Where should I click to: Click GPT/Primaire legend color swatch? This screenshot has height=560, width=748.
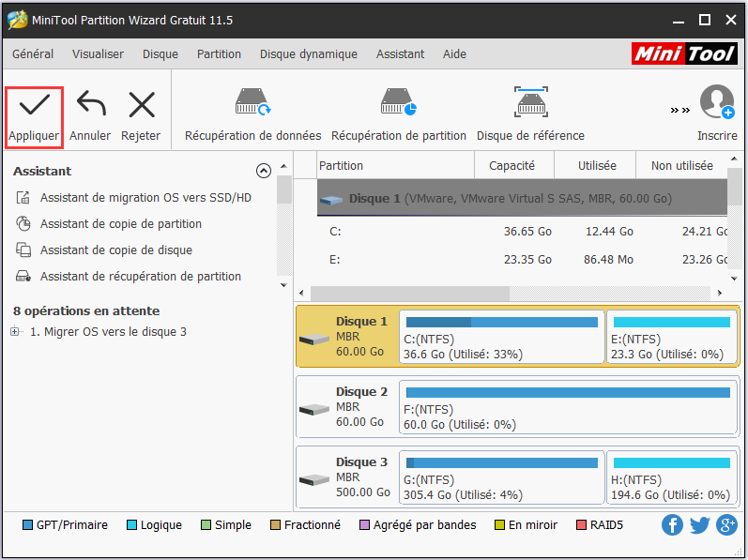27,524
